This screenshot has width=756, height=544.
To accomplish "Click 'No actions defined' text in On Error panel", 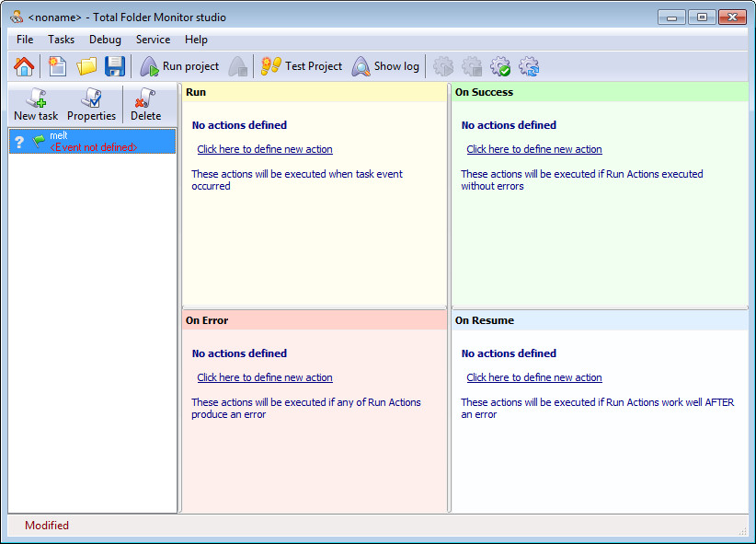I will tap(239, 353).
